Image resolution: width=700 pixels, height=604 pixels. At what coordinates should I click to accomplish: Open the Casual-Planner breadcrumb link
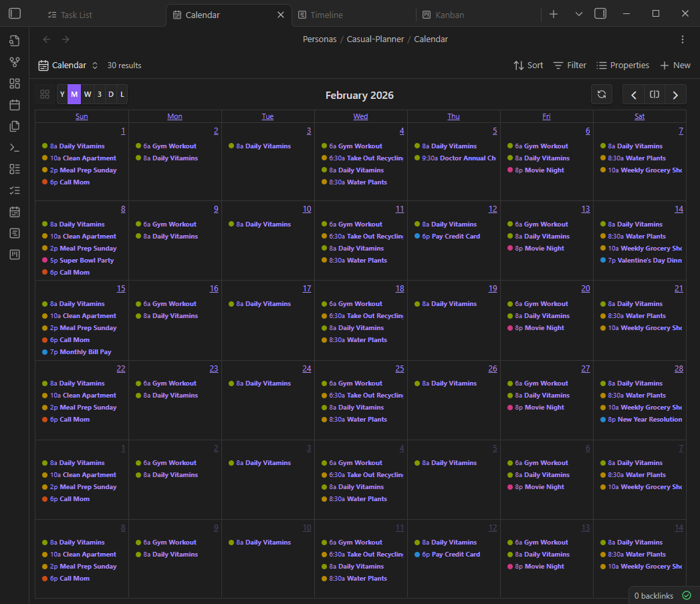tap(375, 39)
